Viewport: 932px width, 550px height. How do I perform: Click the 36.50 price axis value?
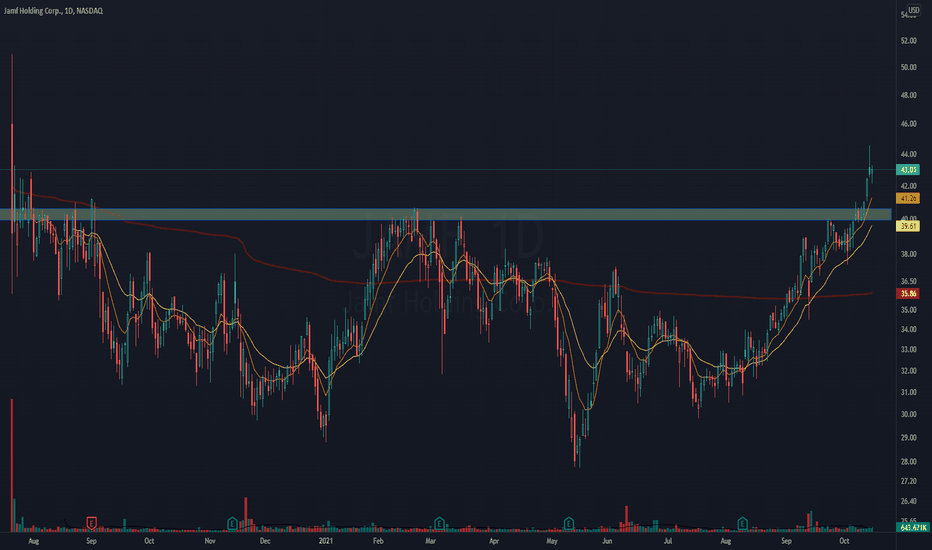[908, 281]
